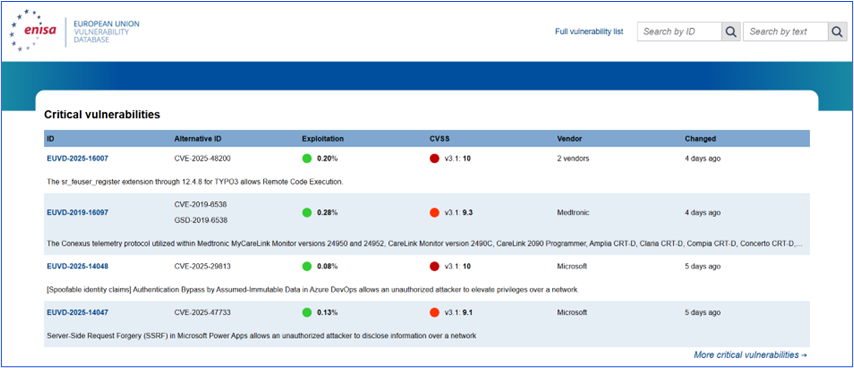Open the Full vulnerability list link
This screenshot has height=368, width=854.
coord(589,32)
